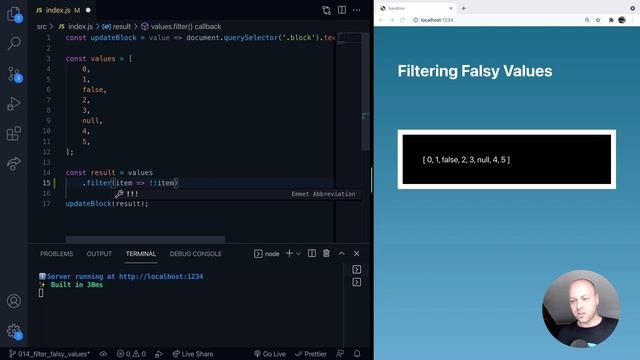Screen dimensions: 640x360
Task: Reload the browser page
Action: tap(402, 20)
